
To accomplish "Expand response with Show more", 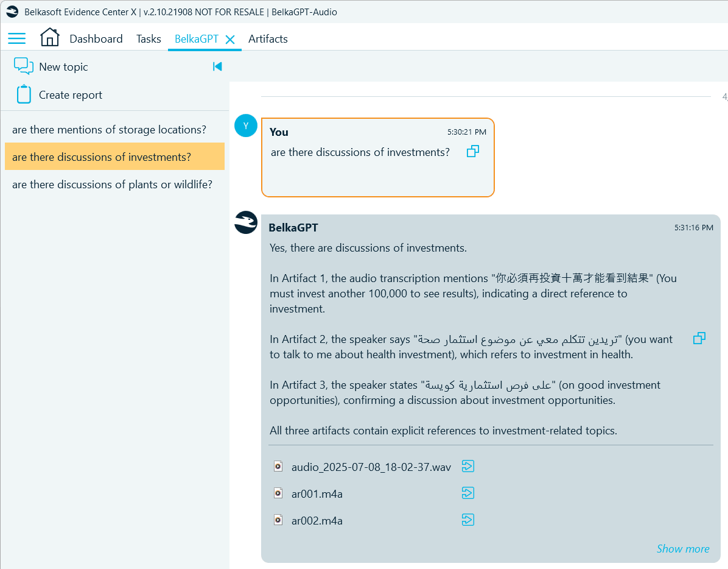I will [x=682, y=549].
